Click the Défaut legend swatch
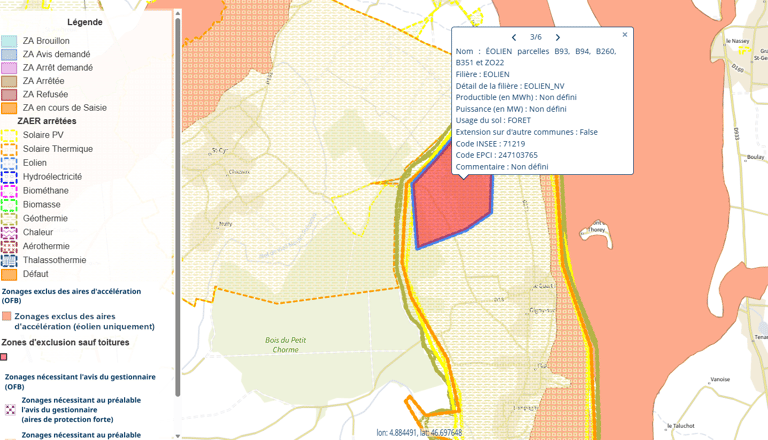 [x=9, y=274]
